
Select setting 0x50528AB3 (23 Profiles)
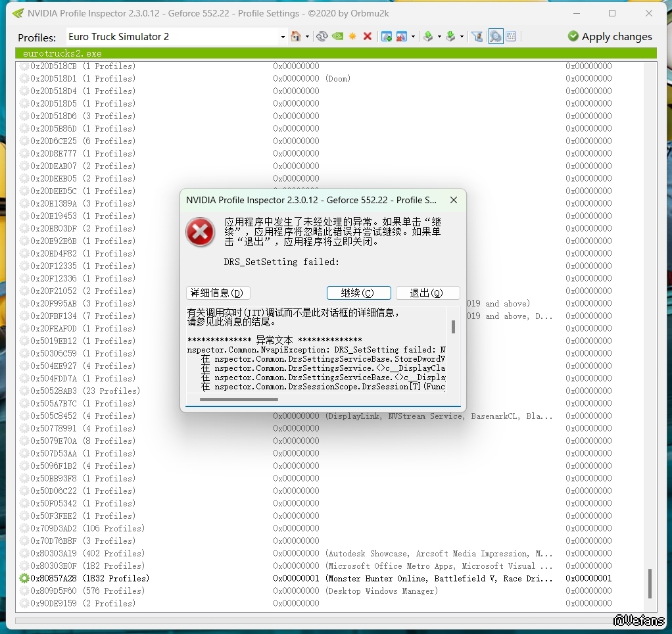pyautogui.click(x=85, y=391)
